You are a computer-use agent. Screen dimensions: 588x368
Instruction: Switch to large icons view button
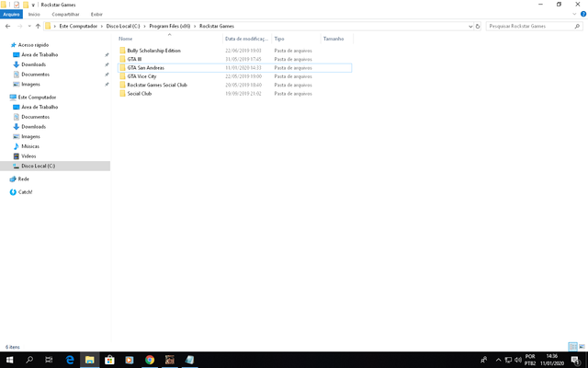(582, 347)
